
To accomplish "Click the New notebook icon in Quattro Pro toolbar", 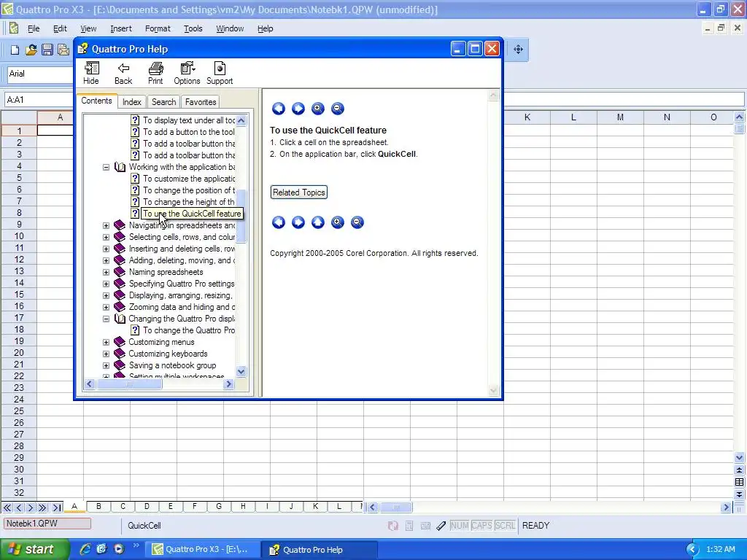I will pos(15,50).
